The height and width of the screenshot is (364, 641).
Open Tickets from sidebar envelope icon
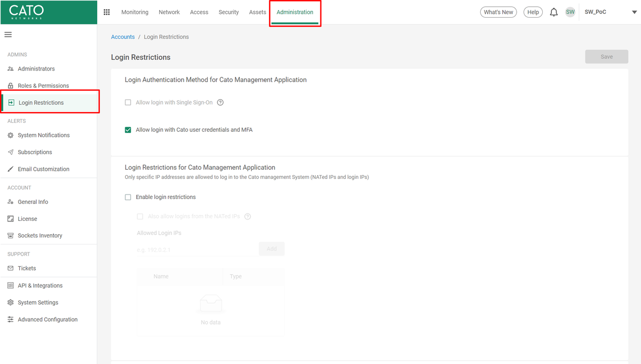click(11, 268)
